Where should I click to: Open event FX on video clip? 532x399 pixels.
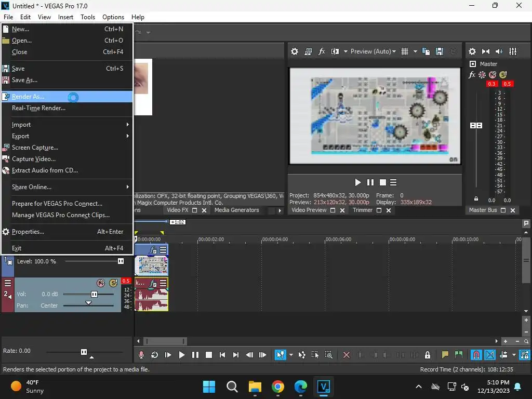(x=153, y=250)
